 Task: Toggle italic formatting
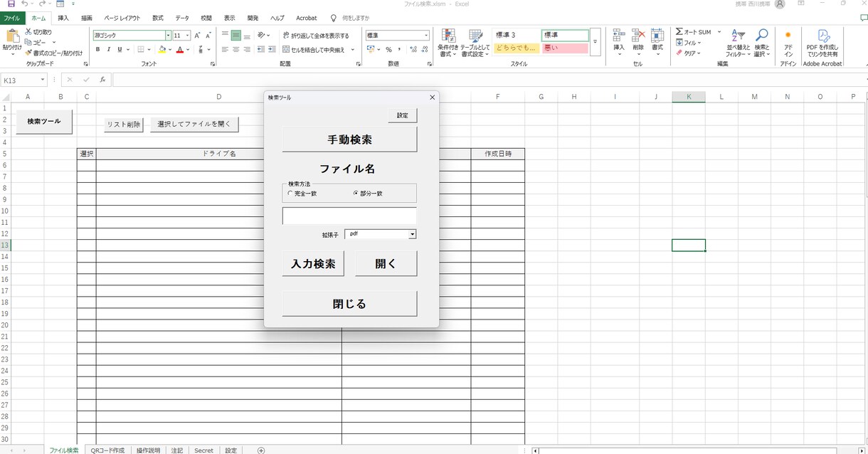[x=109, y=50]
